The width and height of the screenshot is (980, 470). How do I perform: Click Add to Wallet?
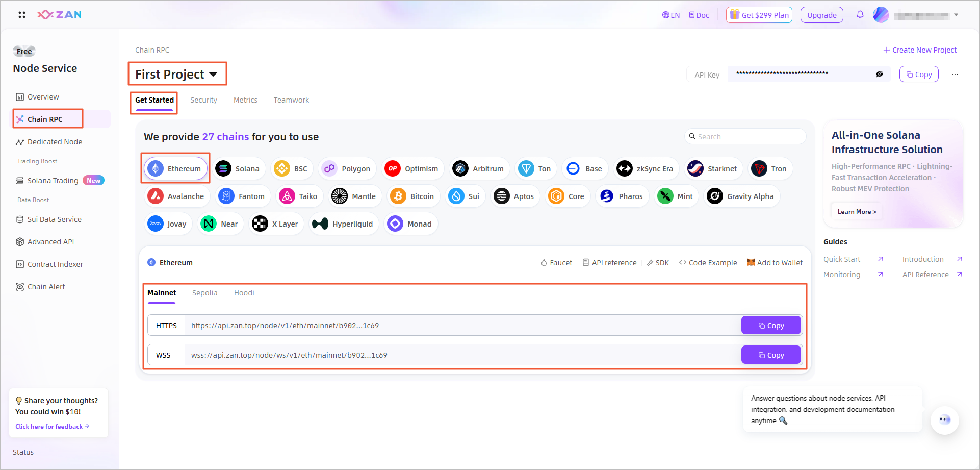click(775, 263)
